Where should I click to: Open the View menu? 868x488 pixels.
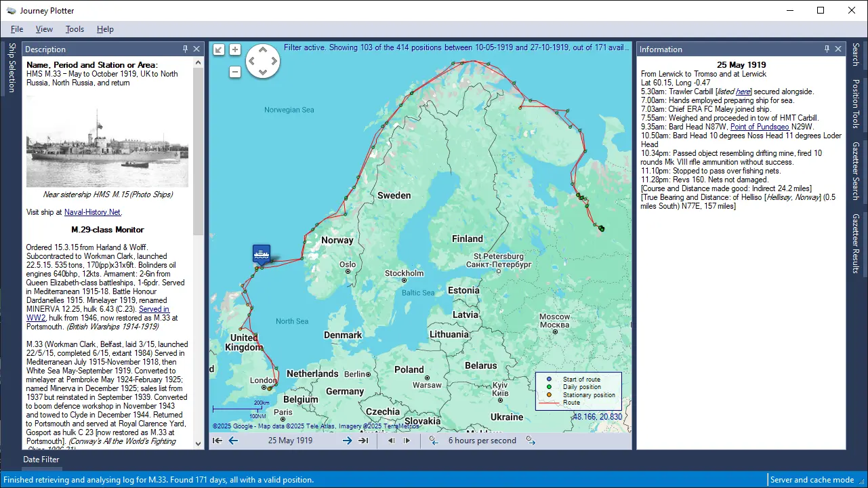click(x=44, y=29)
